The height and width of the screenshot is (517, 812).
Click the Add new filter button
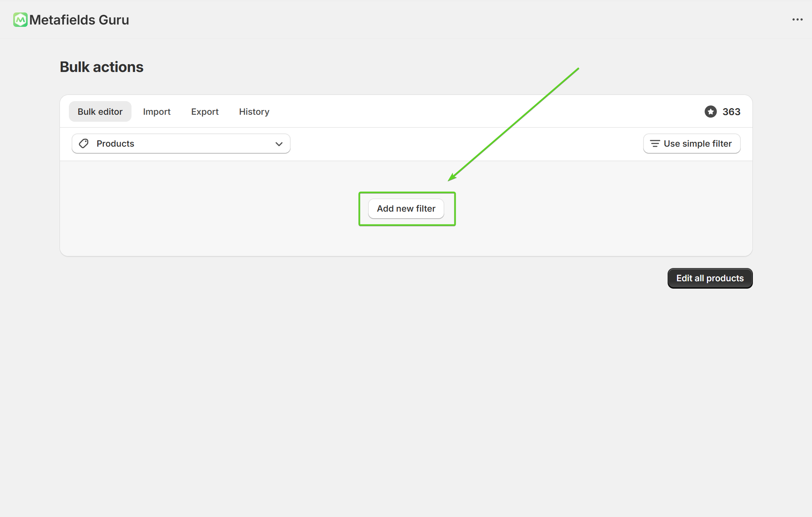(406, 209)
